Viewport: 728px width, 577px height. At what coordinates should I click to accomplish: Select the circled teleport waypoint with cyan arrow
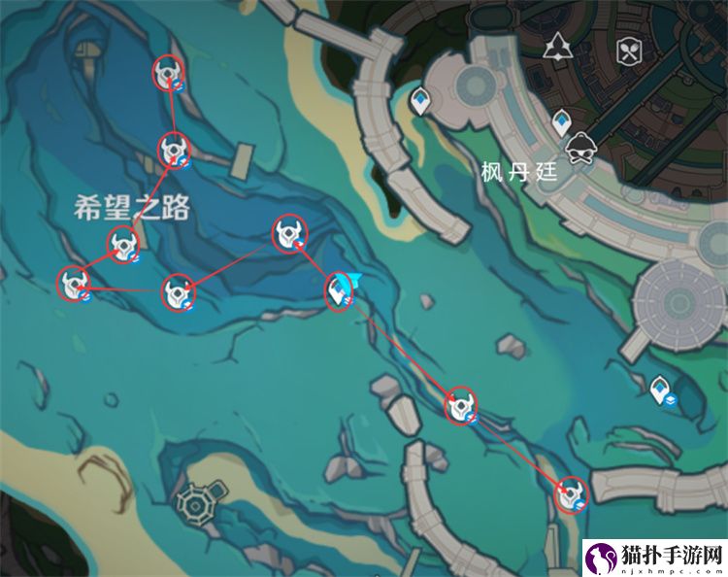(339, 291)
